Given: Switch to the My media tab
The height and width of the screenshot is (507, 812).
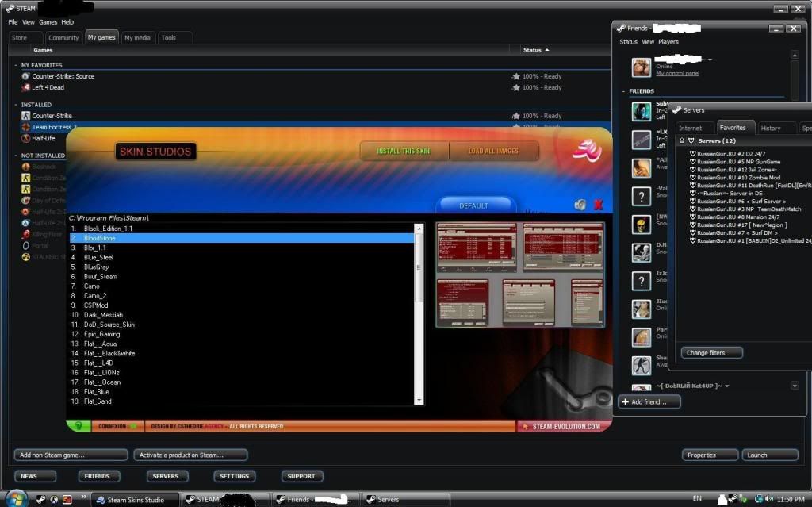Looking at the screenshot, I should 137,38.
